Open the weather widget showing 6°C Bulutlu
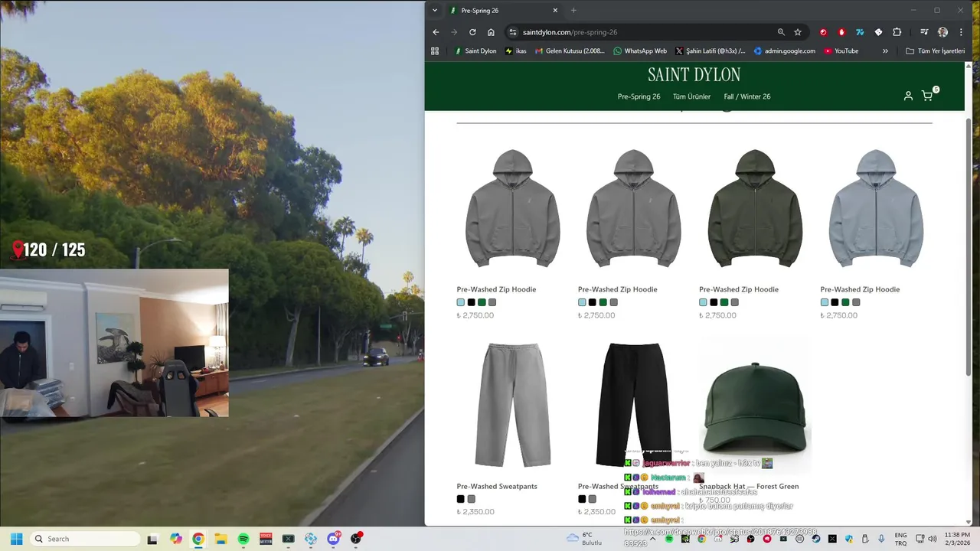This screenshot has height=551, width=980. click(x=585, y=539)
